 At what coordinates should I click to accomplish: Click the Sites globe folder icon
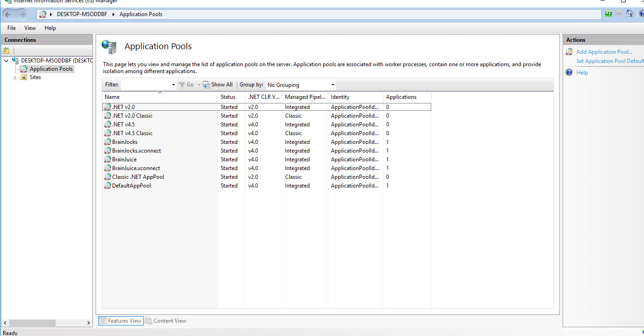click(x=24, y=77)
